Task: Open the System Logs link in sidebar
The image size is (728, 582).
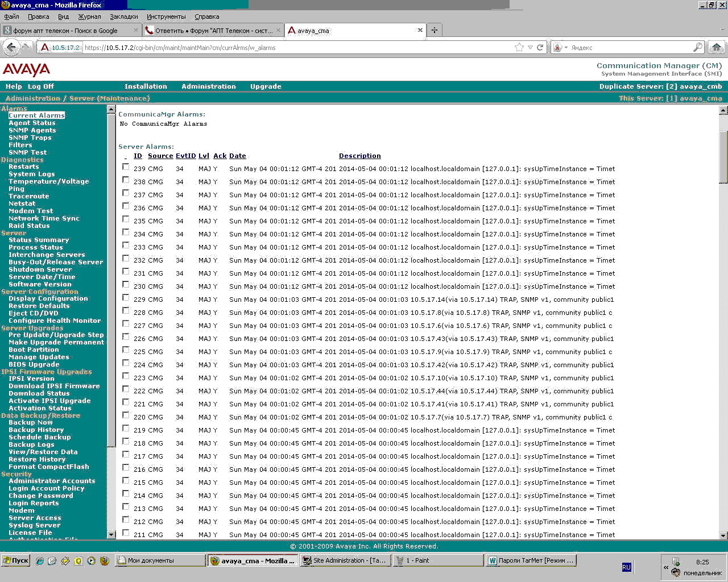Action: pos(32,174)
